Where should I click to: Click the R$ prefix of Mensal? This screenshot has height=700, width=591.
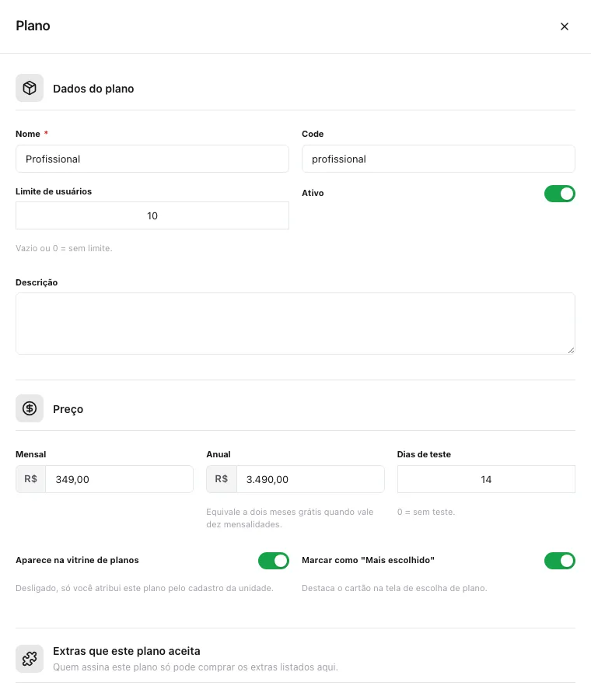point(30,479)
